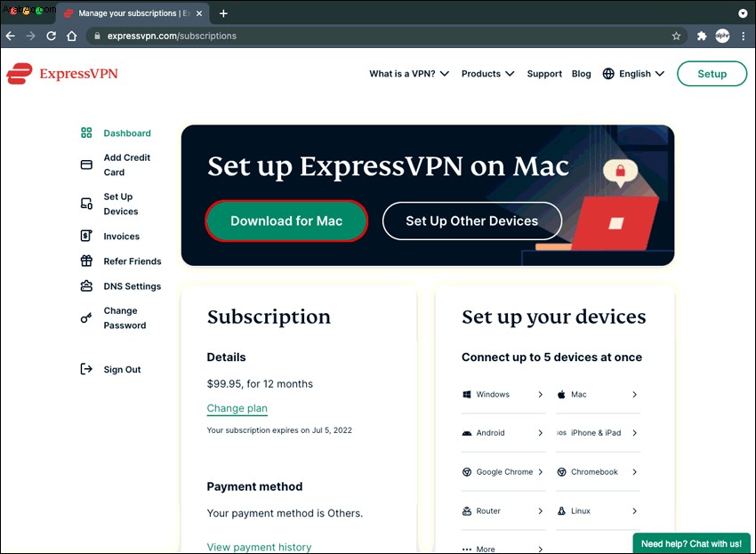Viewport: 756px width, 554px height.
Task: Select Invoices in the sidebar
Action: [x=122, y=237]
